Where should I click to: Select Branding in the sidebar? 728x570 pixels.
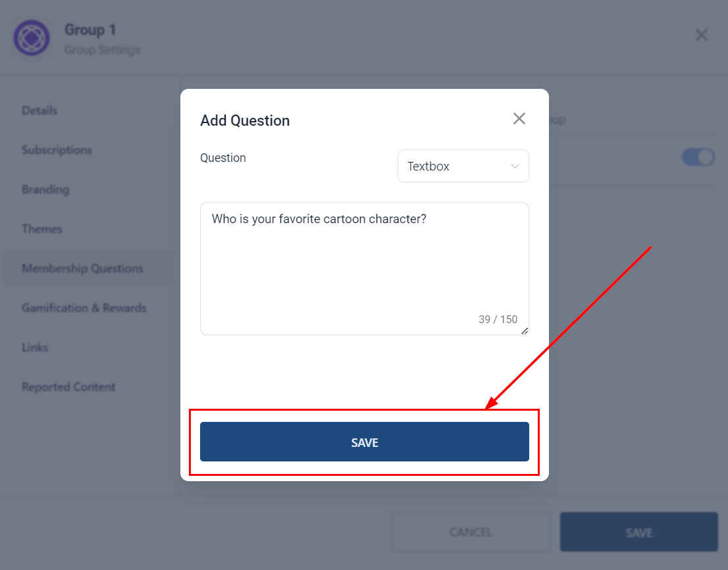pos(45,190)
